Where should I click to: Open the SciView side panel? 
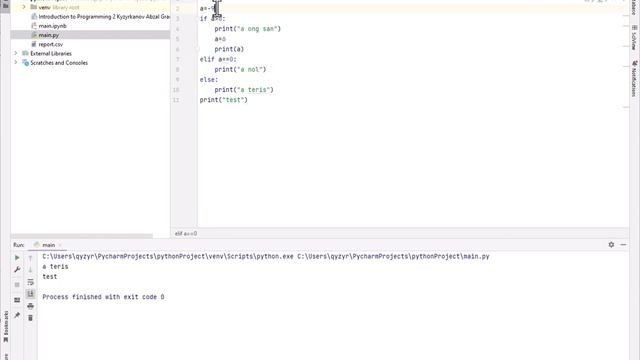pos(634,38)
